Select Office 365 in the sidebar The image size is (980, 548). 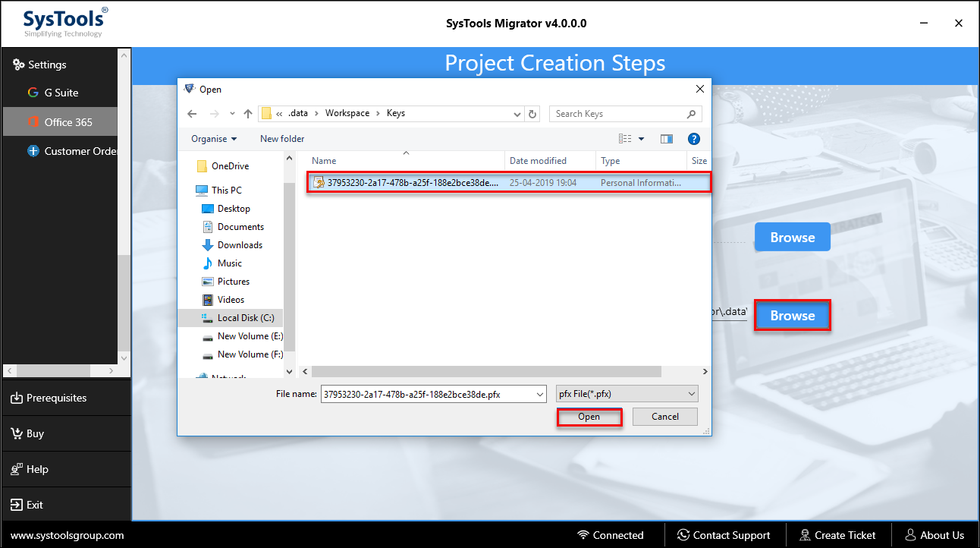coord(59,121)
